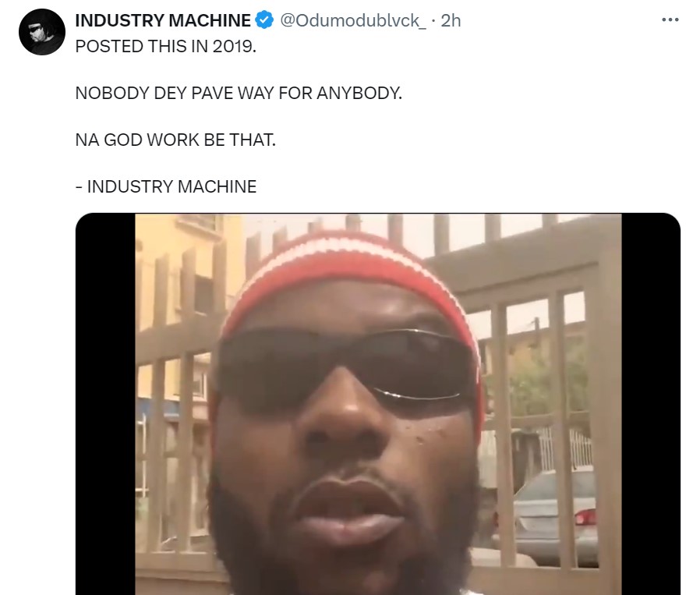Open the tweet's more options ellipsis menu
Image resolution: width=700 pixels, height=595 pixels.
670,20
